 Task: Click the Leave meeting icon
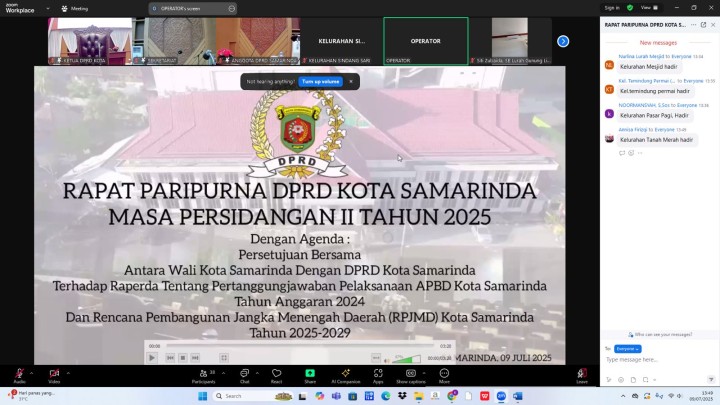click(x=582, y=376)
